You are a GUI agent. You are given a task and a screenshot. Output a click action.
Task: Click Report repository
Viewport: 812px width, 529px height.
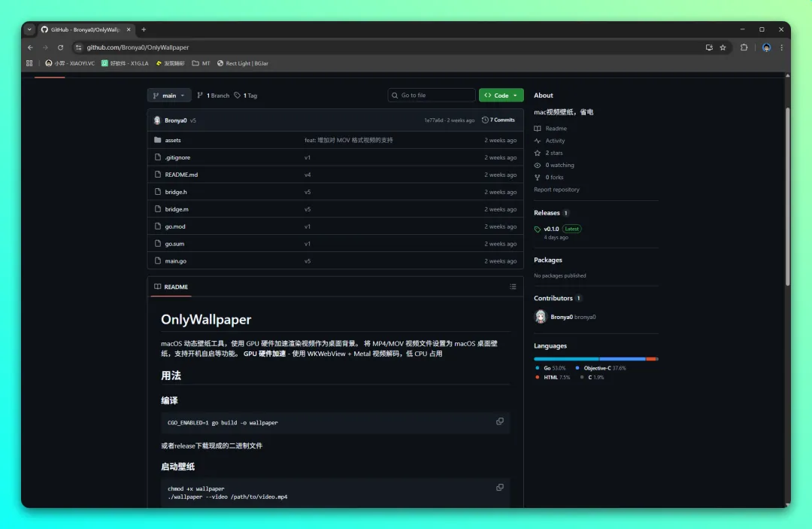point(556,190)
